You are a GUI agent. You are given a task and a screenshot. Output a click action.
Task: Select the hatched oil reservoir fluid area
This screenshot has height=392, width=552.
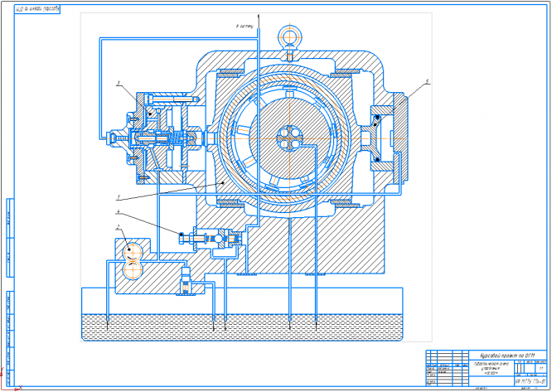click(x=242, y=328)
